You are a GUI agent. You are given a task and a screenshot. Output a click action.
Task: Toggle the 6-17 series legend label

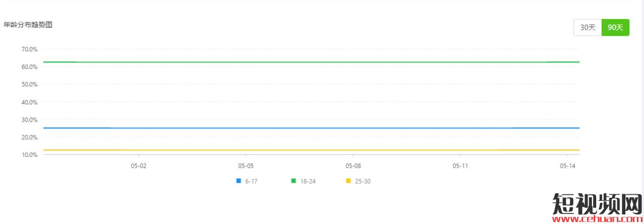(251, 181)
